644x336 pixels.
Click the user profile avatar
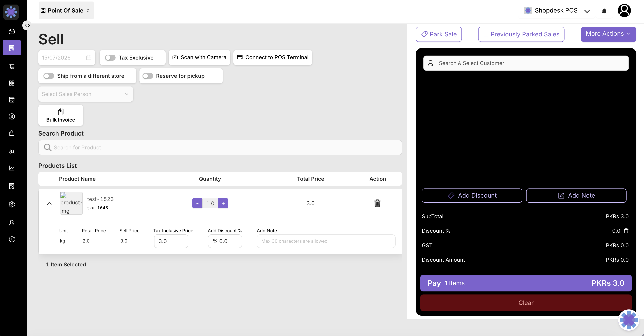click(x=624, y=10)
